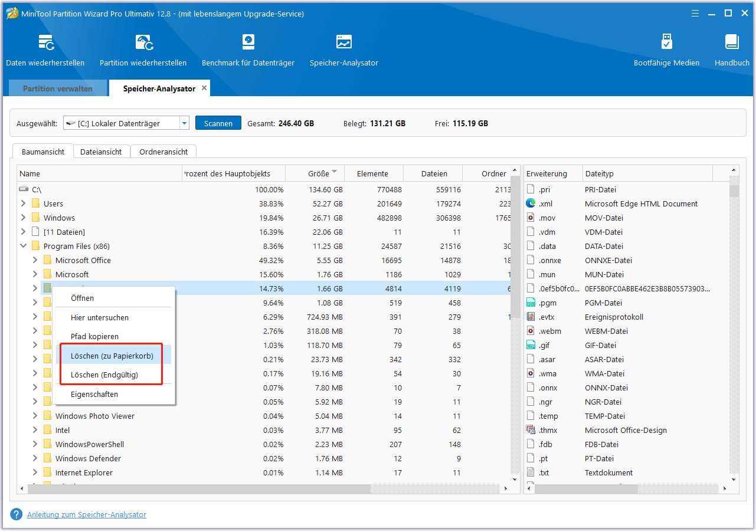Sort by Dateien column header
Viewport: 756px width, 532px height.
[433, 173]
